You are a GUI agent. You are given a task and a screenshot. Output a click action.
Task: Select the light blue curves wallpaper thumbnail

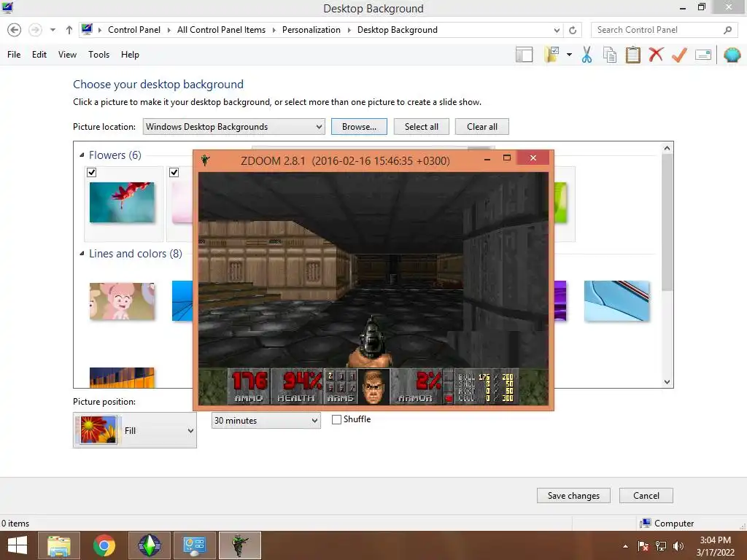616,301
